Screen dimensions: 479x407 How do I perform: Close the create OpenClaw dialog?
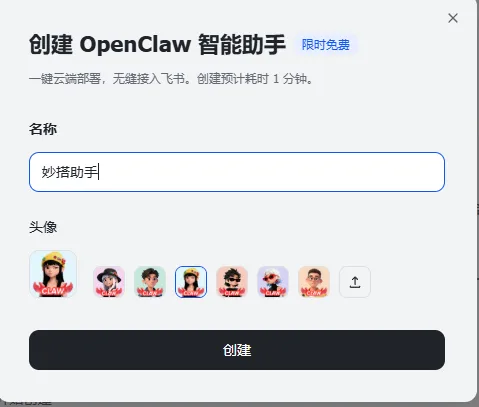pos(453,18)
